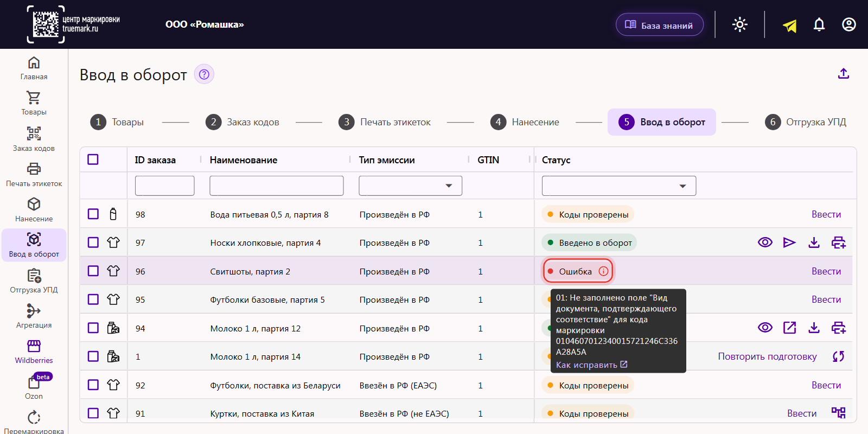Viewport: 868px width, 434px height.
Task: Switch to step 6 Отгрузка УПД
Action: 806,122
